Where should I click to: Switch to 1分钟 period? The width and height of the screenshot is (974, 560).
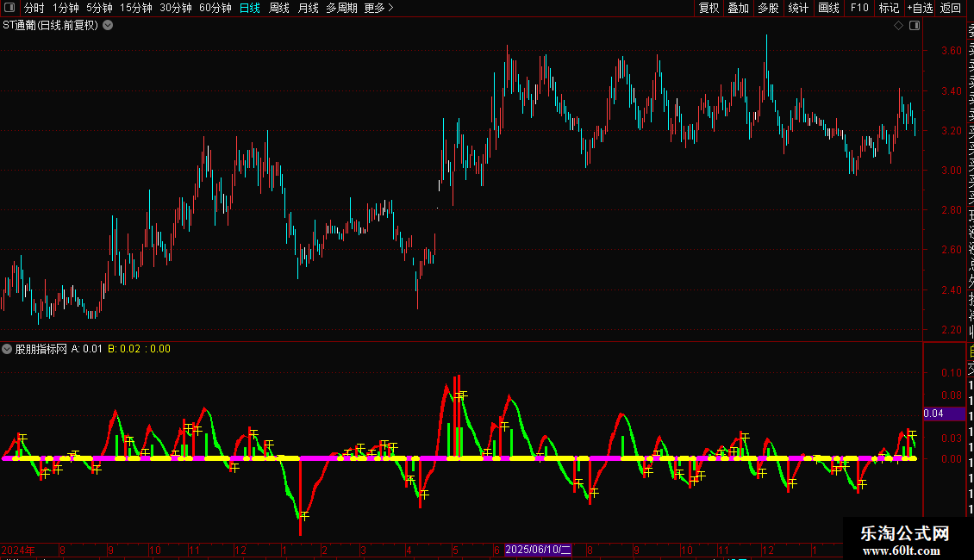[x=66, y=8]
